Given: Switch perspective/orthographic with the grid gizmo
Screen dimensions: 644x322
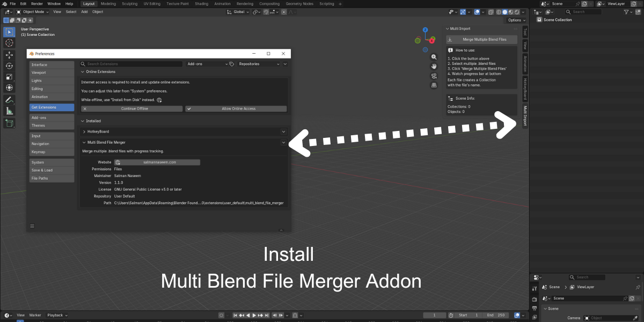Looking at the screenshot, I should [434, 85].
